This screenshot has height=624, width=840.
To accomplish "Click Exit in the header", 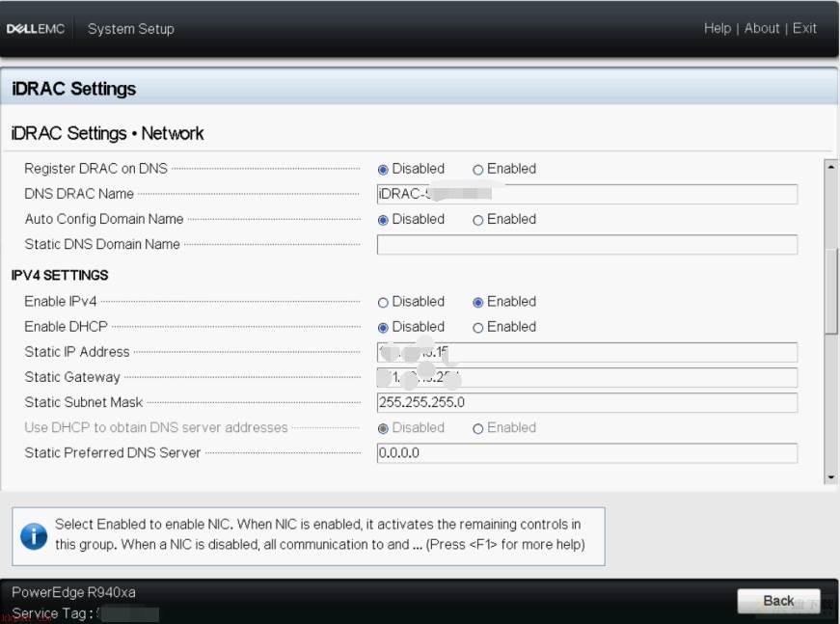I will click(804, 28).
